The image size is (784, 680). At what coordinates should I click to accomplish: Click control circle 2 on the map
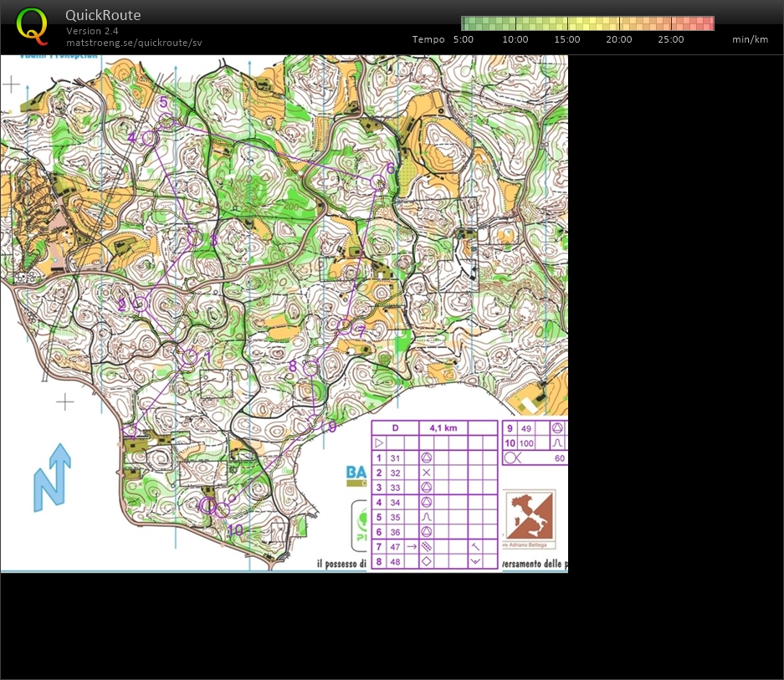(x=141, y=304)
